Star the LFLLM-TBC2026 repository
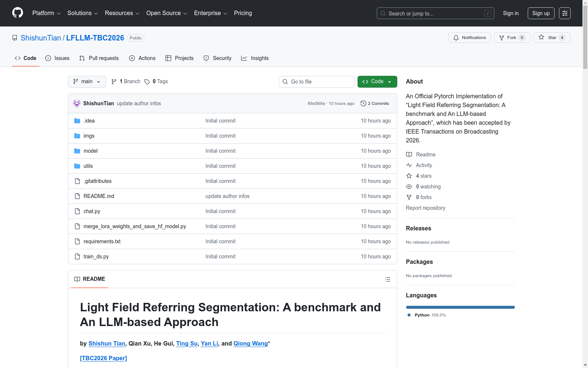Screen dimensions: 588x368 click(552, 38)
